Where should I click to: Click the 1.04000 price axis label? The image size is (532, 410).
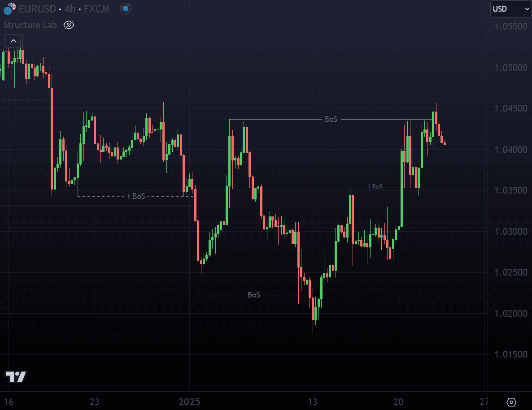[x=510, y=149]
